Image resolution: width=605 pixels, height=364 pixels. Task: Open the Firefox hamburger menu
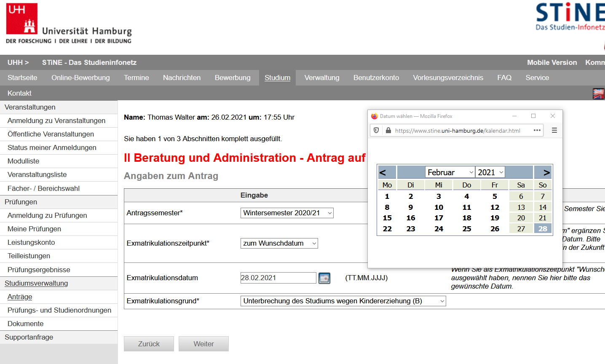554,130
